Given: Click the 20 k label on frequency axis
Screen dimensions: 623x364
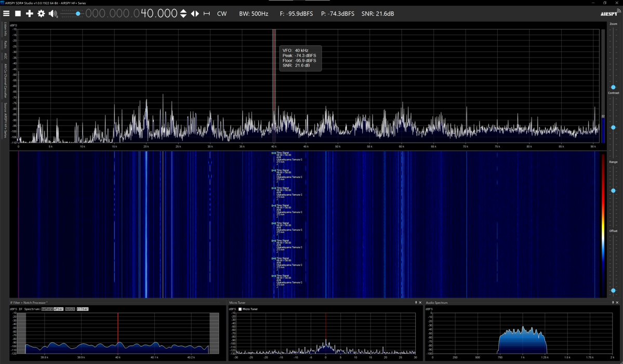Looking at the screenshot, I should tap(146, 146).
